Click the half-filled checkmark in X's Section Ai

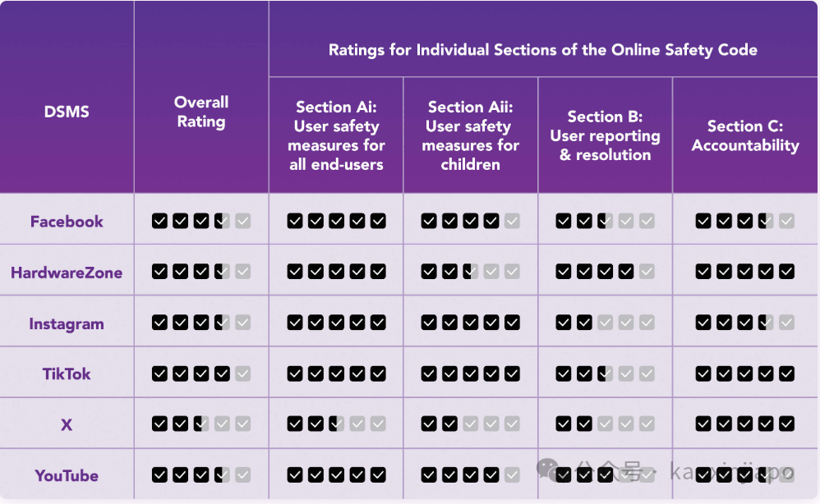click(x=336, y=424)
